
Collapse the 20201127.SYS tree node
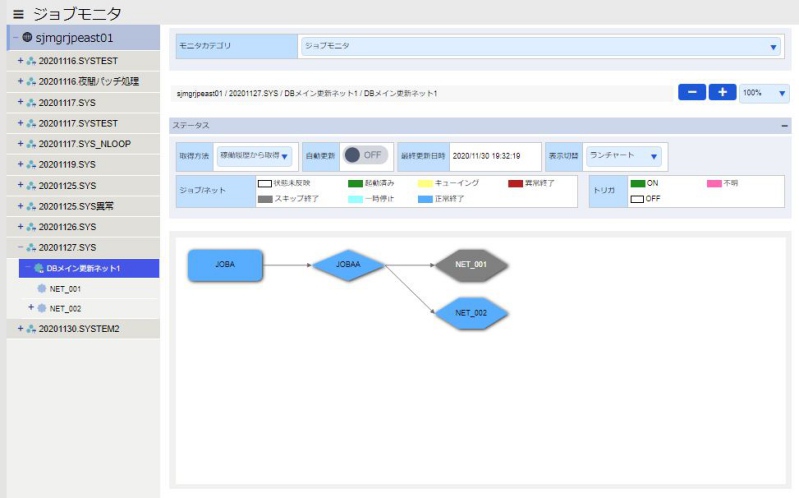(20, 247)
